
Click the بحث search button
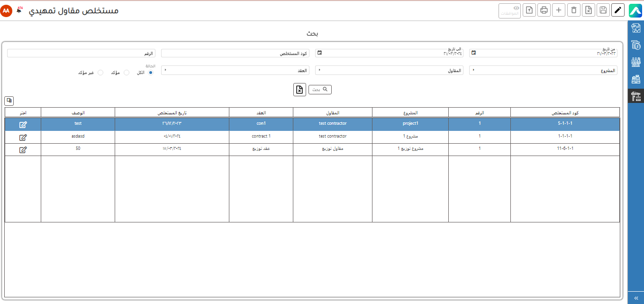pos(320,89)
